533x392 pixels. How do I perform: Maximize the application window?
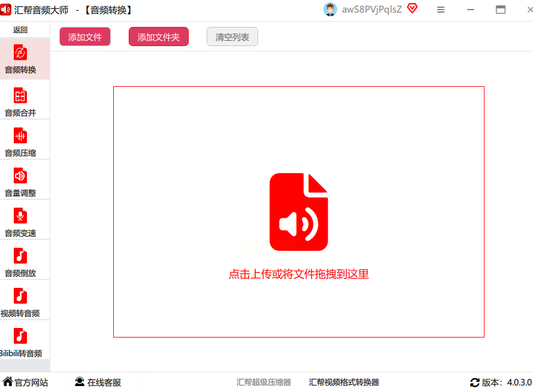click(501, 10)
